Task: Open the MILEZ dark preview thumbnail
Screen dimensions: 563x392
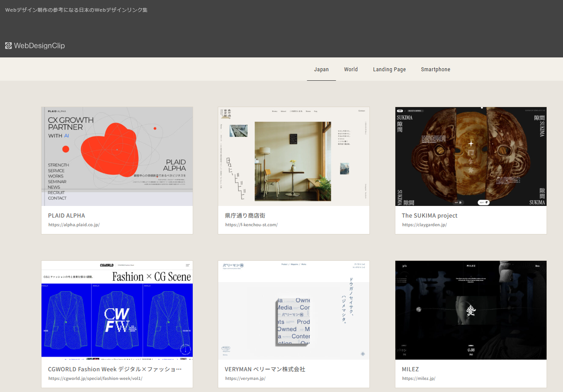Action: (471, 310)
